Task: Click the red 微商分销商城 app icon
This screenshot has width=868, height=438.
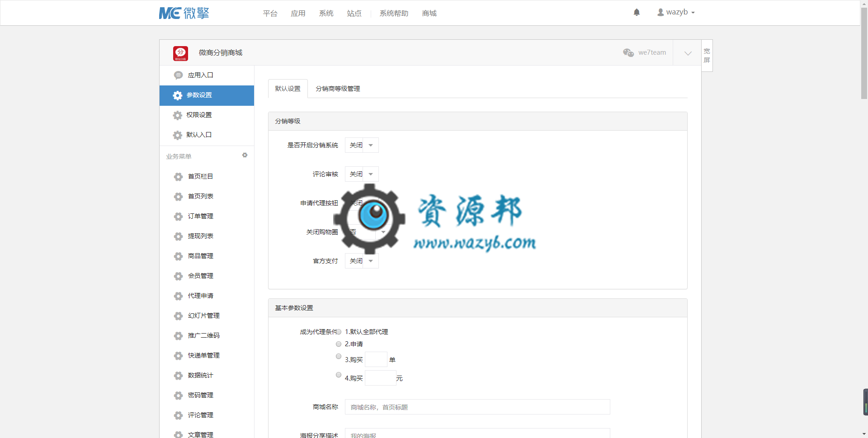Action: (180, 53)
